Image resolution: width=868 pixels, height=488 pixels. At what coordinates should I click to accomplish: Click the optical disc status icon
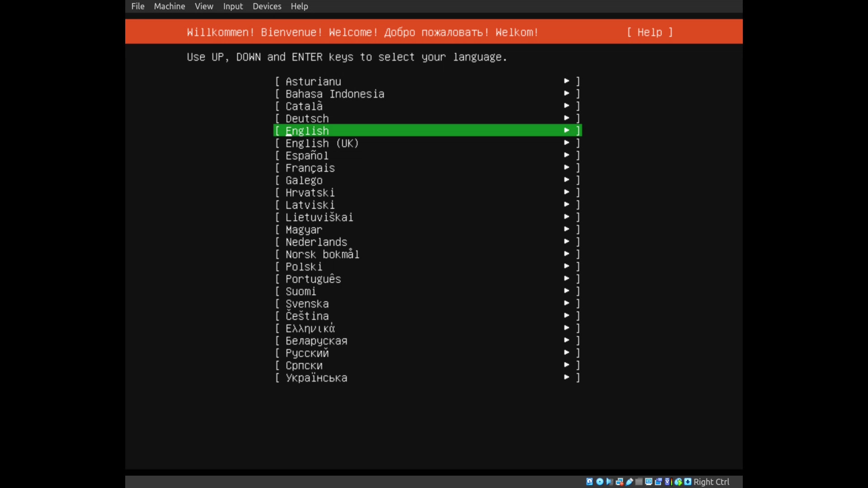[600, 482]
